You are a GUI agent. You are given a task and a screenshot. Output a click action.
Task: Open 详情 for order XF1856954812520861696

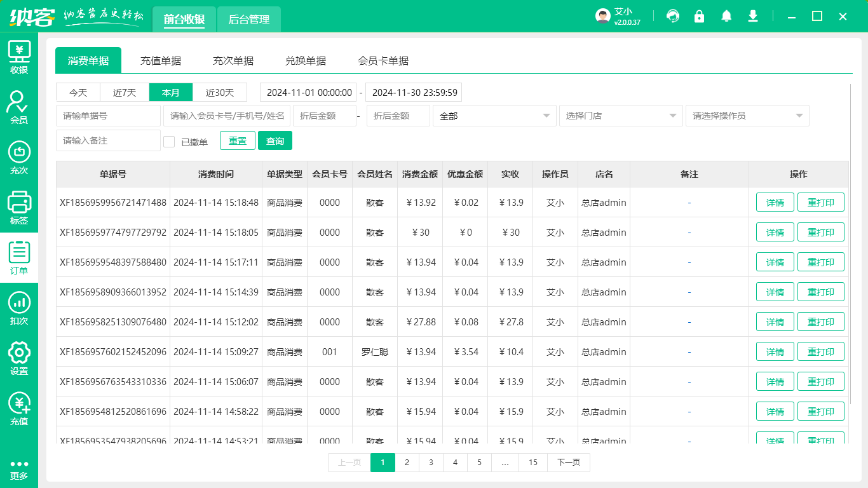[775, 412]
